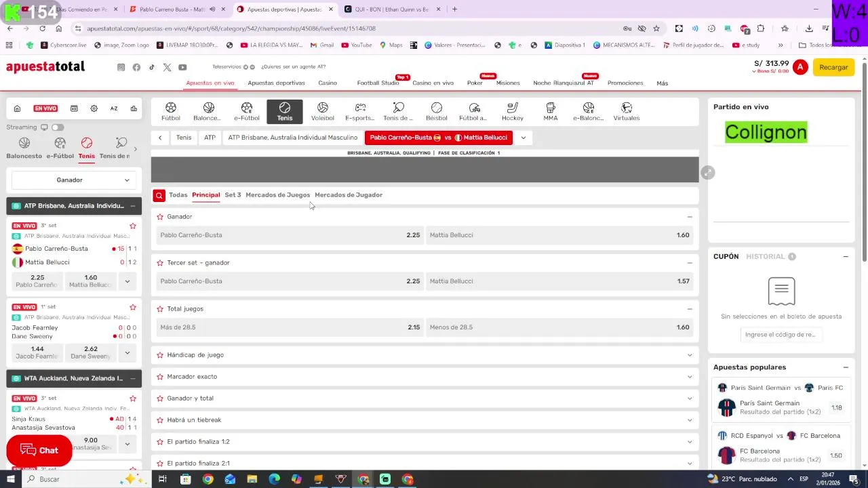Viewport: 868px width, 488px height.
Task: Bet on Pablo Carreño-Busta Ganador 2.25
Action: point(290,235)
